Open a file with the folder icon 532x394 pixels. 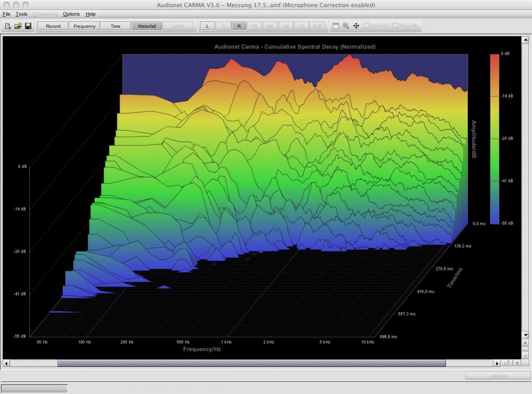click(x=18, y=26)
